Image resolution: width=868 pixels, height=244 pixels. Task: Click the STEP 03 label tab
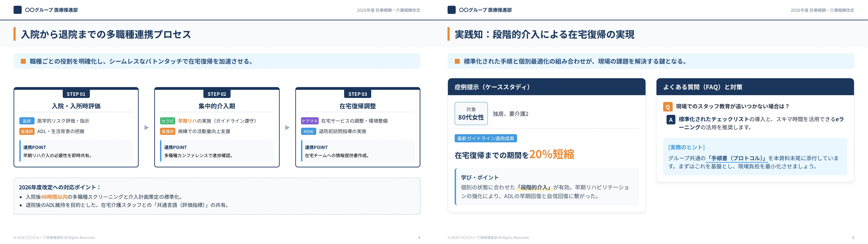pyautogui.click(x=358, y=94)
